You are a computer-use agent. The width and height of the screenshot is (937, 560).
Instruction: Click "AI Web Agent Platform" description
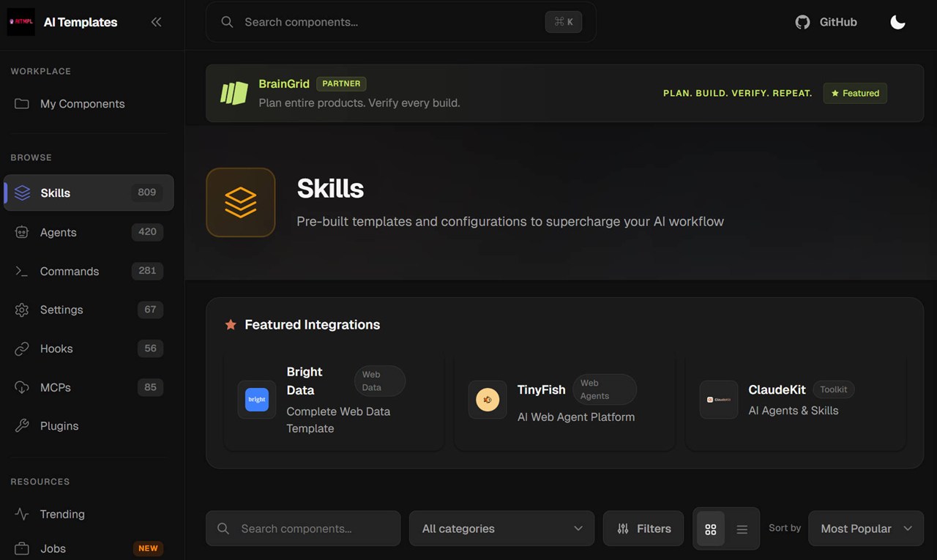pyautogui.click(x=576, y=417)
